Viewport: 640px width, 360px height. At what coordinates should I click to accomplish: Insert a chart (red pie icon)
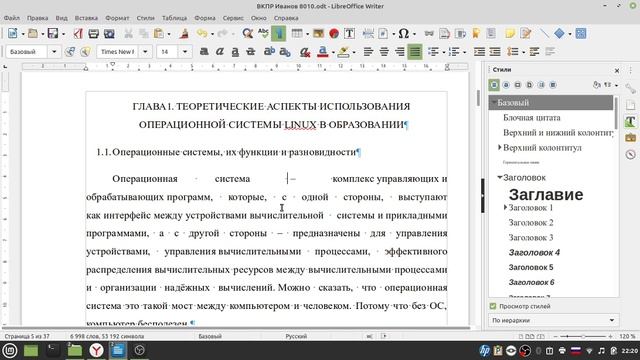334,33
